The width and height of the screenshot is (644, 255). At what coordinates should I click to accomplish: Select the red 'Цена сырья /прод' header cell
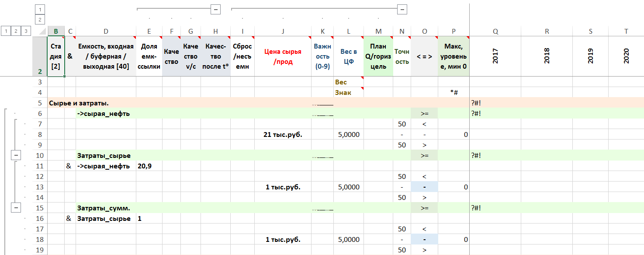283,56
